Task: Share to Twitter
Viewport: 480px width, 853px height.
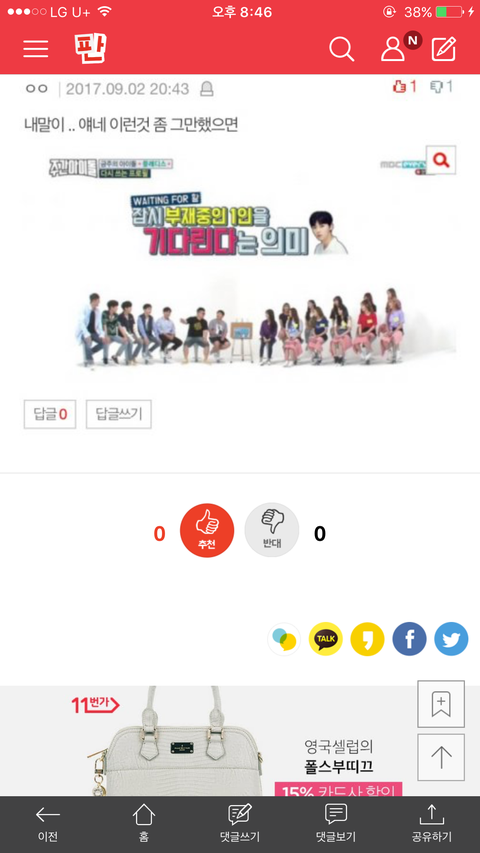Action: pos(451,639)
